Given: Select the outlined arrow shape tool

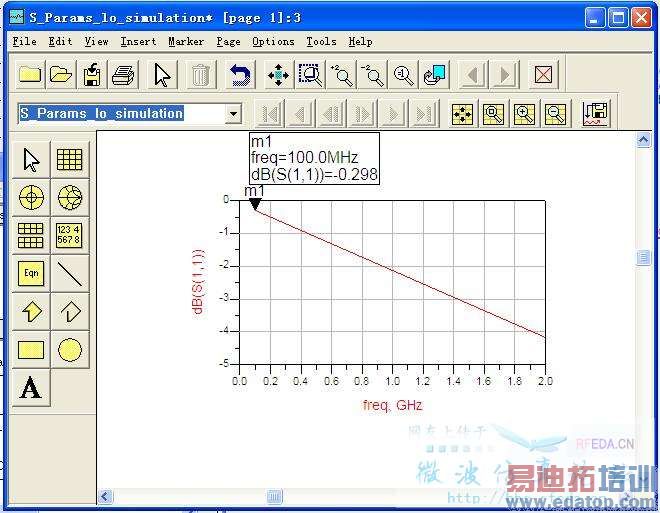Looking at the screenshot, I should coord(69,311).
